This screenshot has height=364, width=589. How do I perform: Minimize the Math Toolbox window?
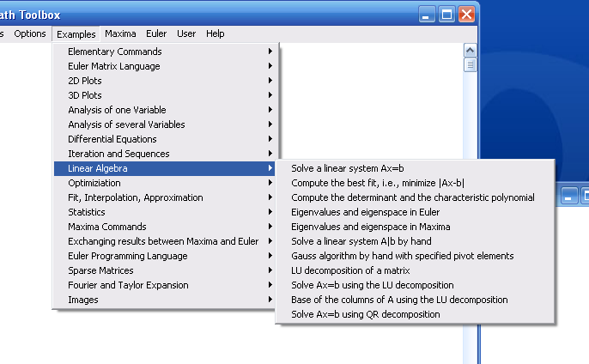(x=428, y=15)
